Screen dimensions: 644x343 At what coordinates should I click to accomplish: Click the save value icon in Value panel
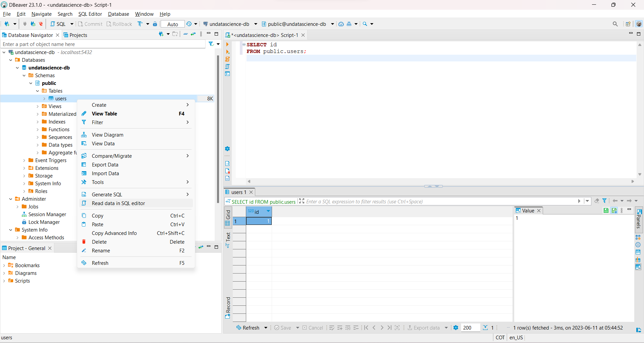click(606, 210)
